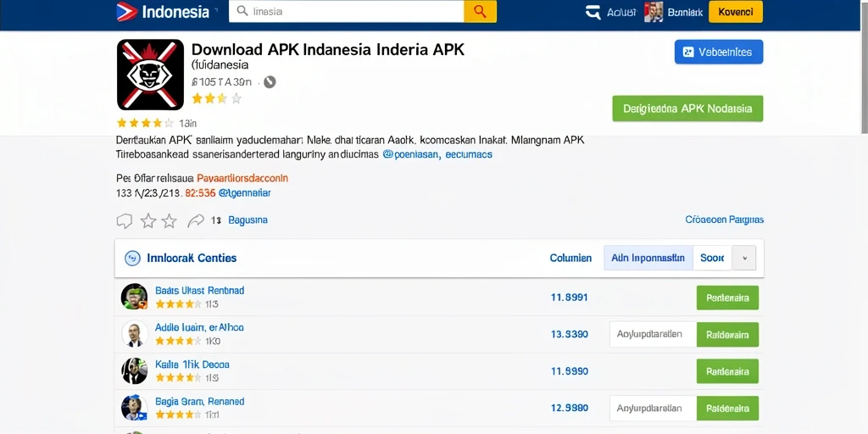Screen dimensions: 868x434
Task: Click the star rating under Bagia Sram
Action: [178, 415]
